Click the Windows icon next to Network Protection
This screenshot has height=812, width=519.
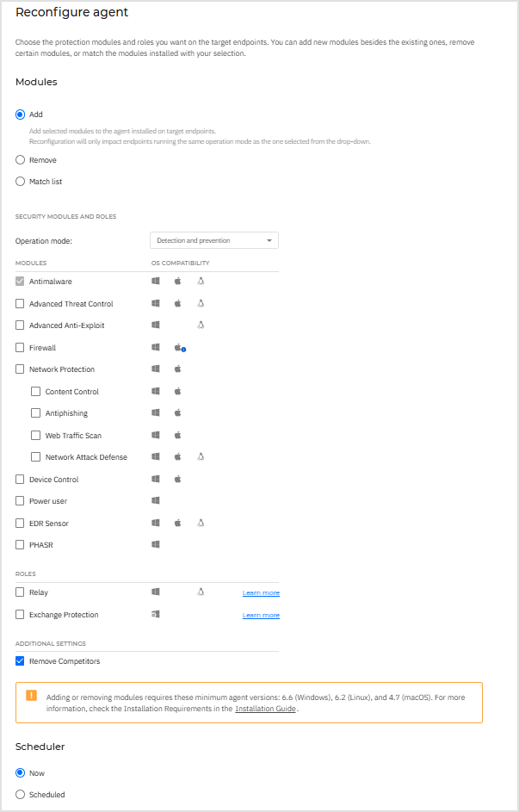coord(156,369)
